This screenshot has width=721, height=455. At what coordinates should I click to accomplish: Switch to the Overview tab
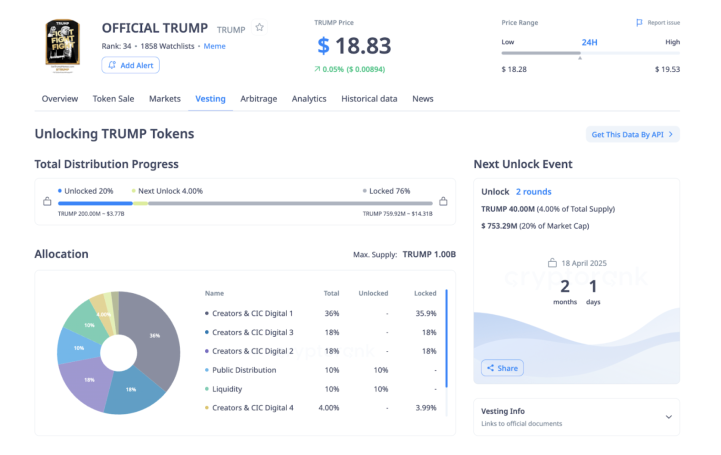tap(60, 99)
